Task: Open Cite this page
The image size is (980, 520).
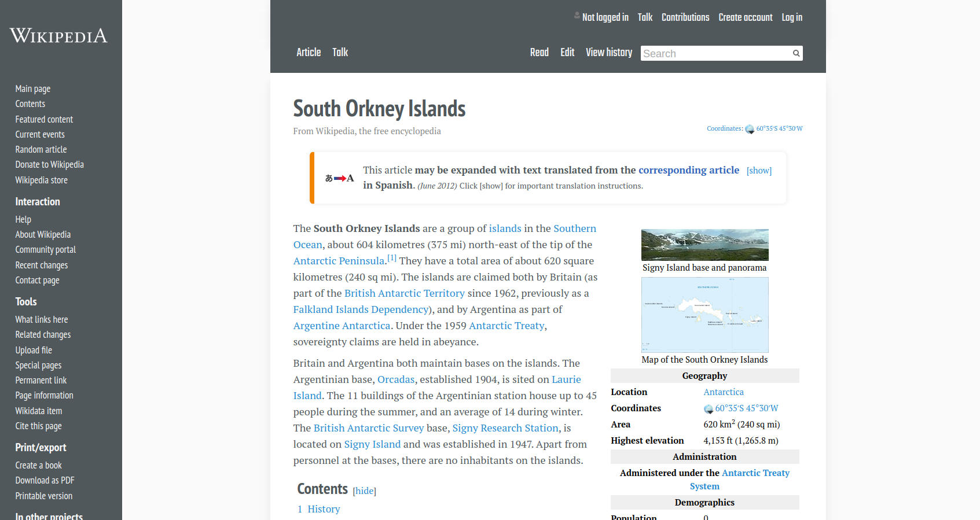Action: 38,426
